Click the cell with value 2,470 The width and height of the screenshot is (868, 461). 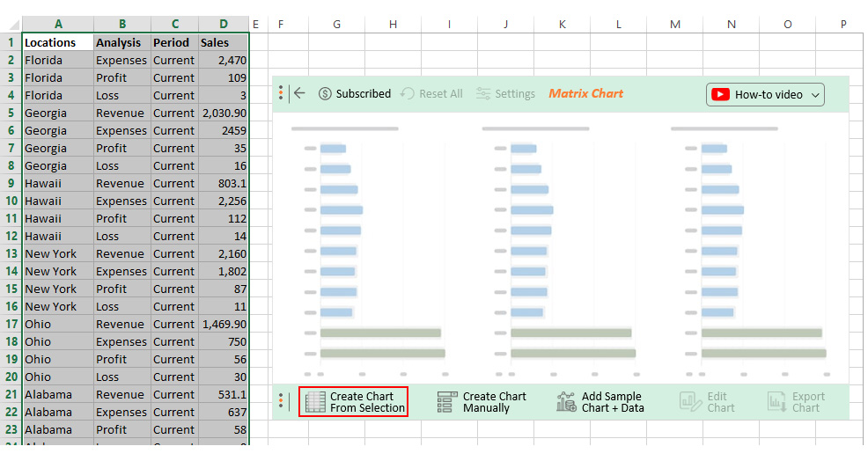pos(224,61)
